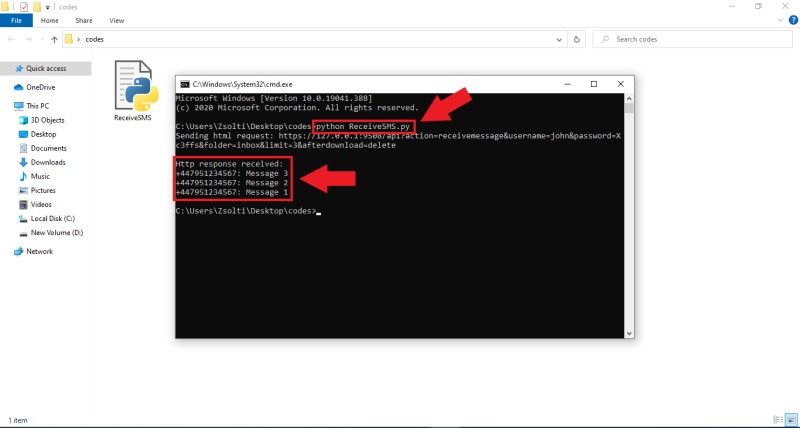800x428 pixels.
Task: Select OneDrive in navigation pane
Action: click(41, 87)
